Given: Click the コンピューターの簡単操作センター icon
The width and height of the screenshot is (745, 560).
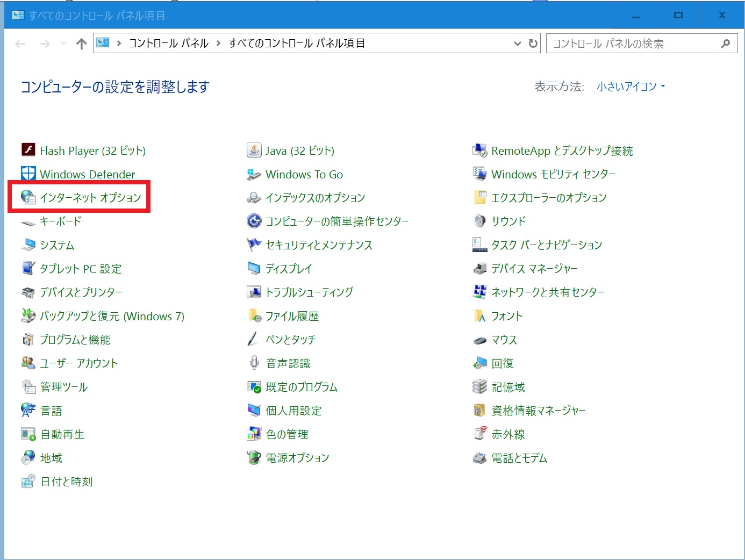Looking at the screenshot, I should 254,220.
